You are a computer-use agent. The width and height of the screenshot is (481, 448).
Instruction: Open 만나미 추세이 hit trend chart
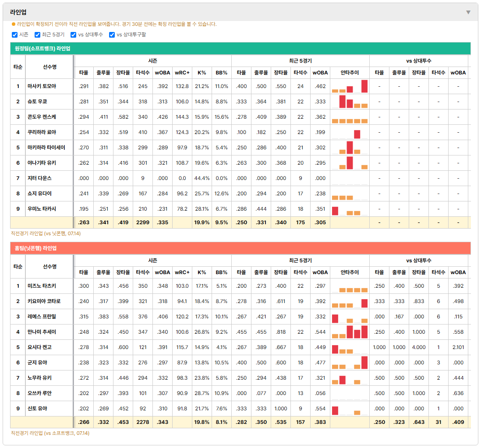[x=350, y=332]
